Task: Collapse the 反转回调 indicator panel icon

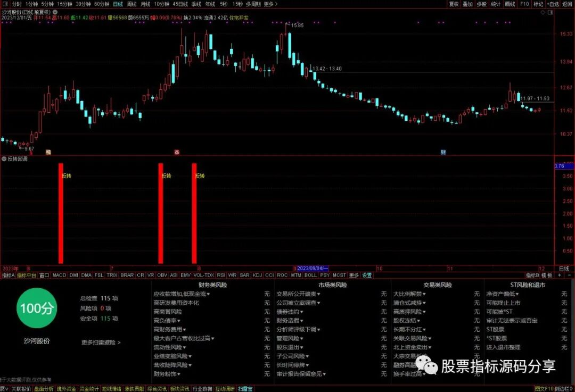Action: [4, 159]
